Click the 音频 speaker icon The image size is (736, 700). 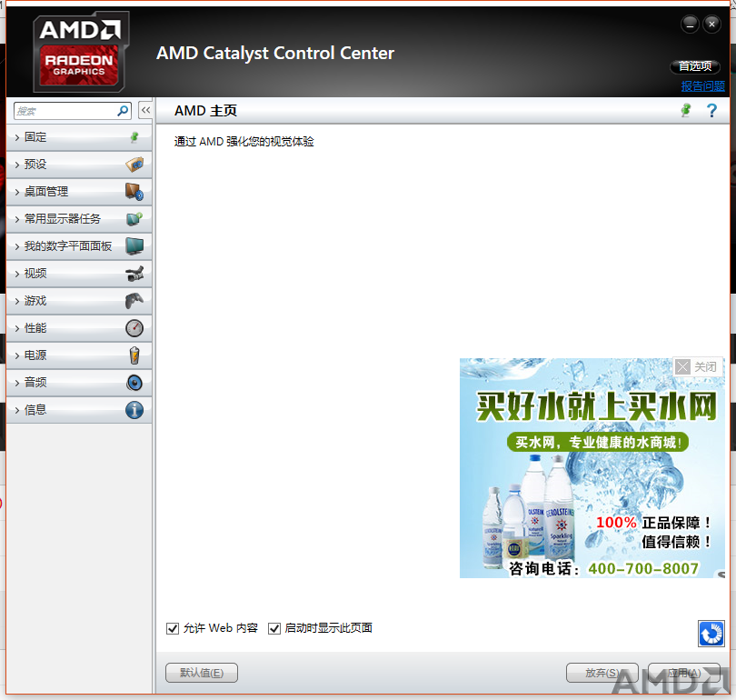point(134,383)
